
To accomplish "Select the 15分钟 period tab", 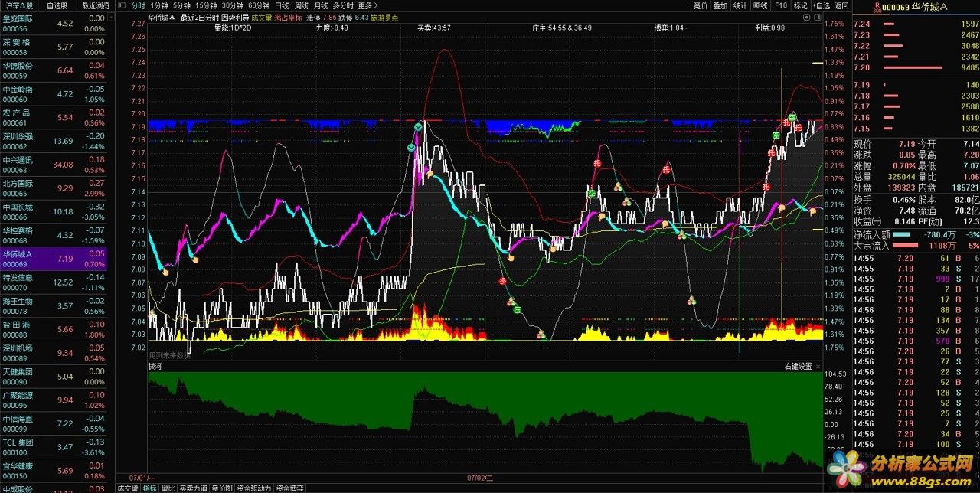I will (x=205, y=5).
